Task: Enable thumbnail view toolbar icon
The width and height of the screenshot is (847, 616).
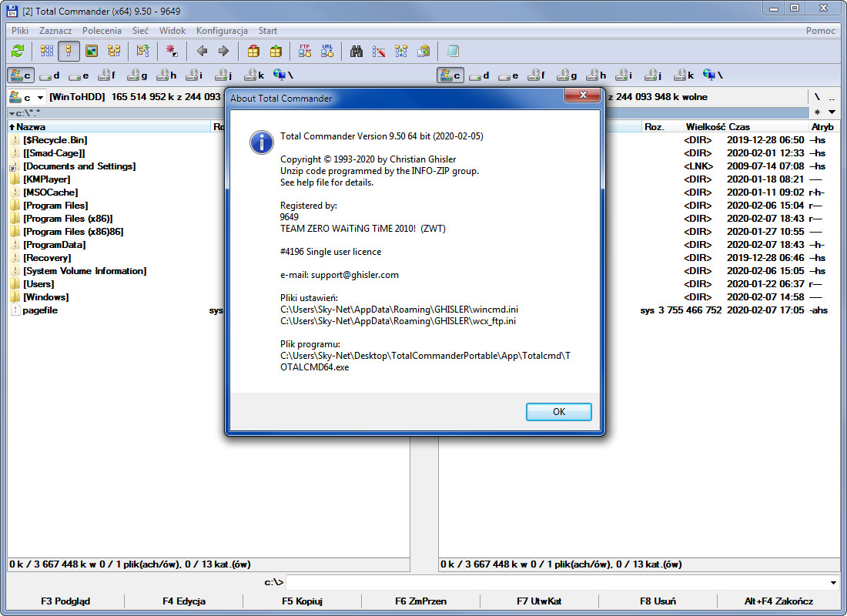Action: (92, 52)
